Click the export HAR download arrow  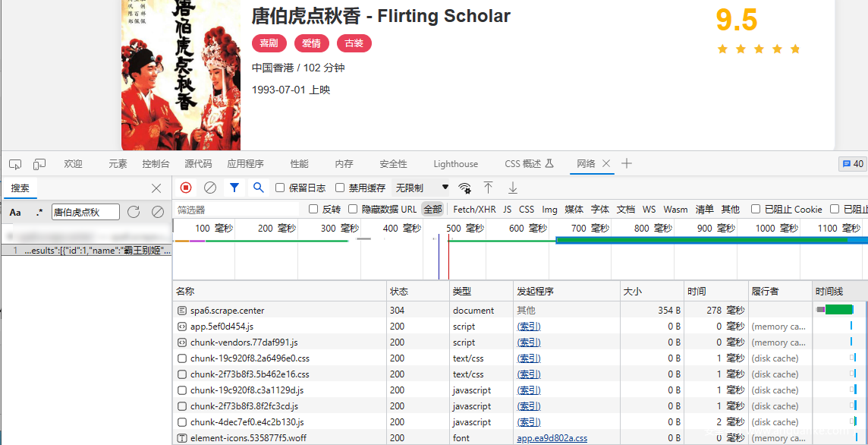coord(513,188)
